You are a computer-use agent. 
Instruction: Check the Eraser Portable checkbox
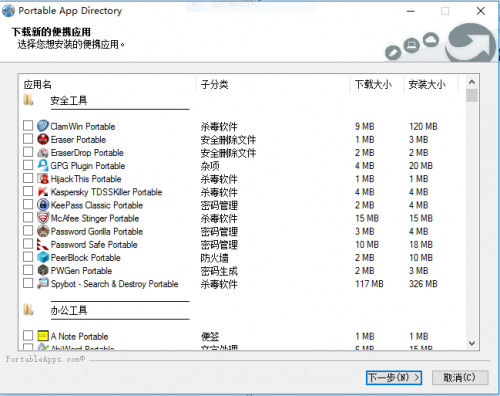click(28, 139)
